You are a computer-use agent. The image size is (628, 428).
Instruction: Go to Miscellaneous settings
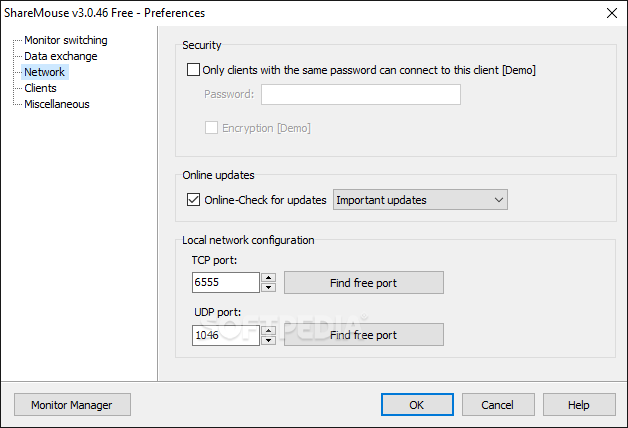coord(56,104)
